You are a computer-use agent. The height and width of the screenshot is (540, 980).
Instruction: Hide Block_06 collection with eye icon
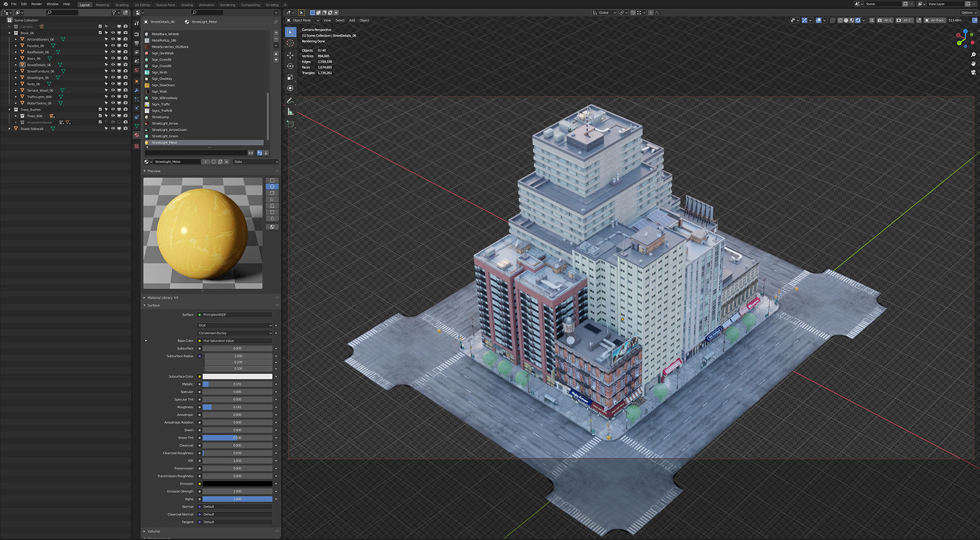[113, 33]
